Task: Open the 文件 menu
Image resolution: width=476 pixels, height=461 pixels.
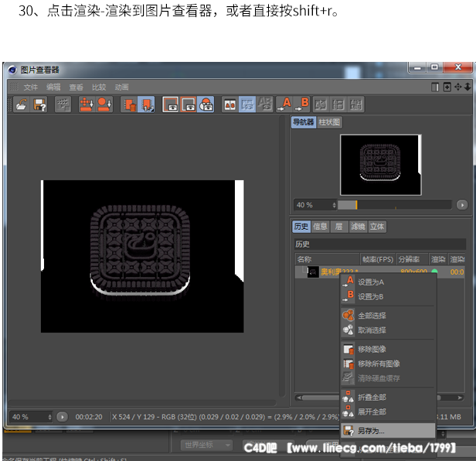Action: (x=31, y=87)
